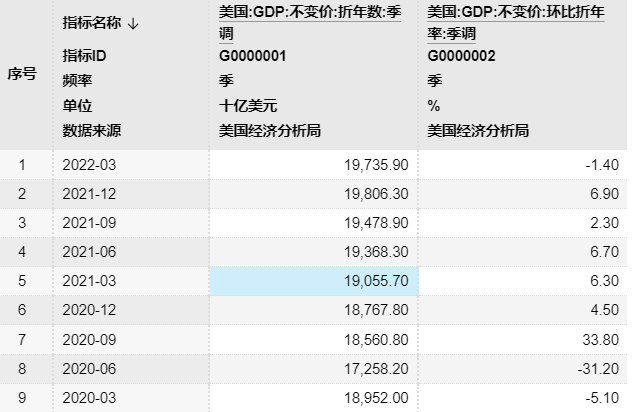Click the sort arrow beside 指标名称
Screen dimensions: 634x412
click(x=133, y=25)
